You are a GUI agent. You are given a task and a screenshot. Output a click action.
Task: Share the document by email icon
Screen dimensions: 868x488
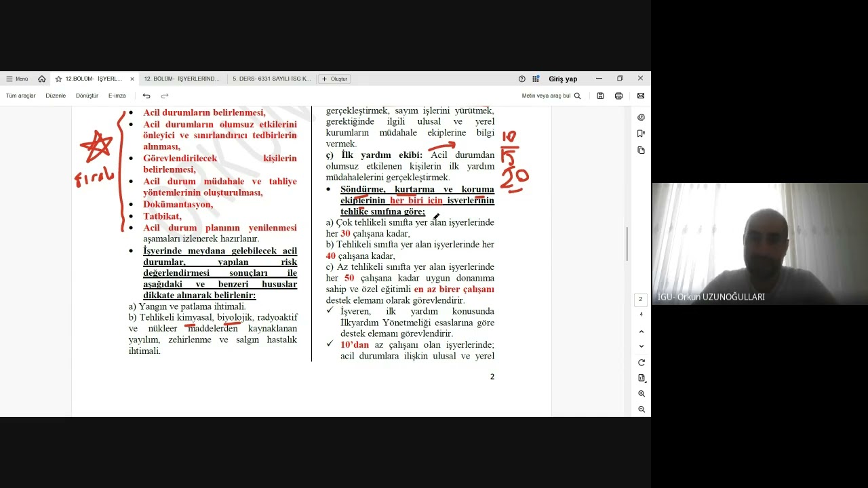coord(641,96)
